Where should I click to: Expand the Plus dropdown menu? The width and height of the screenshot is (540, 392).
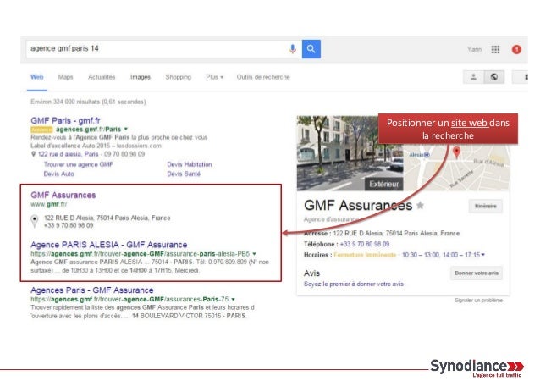tap(214, 77)
